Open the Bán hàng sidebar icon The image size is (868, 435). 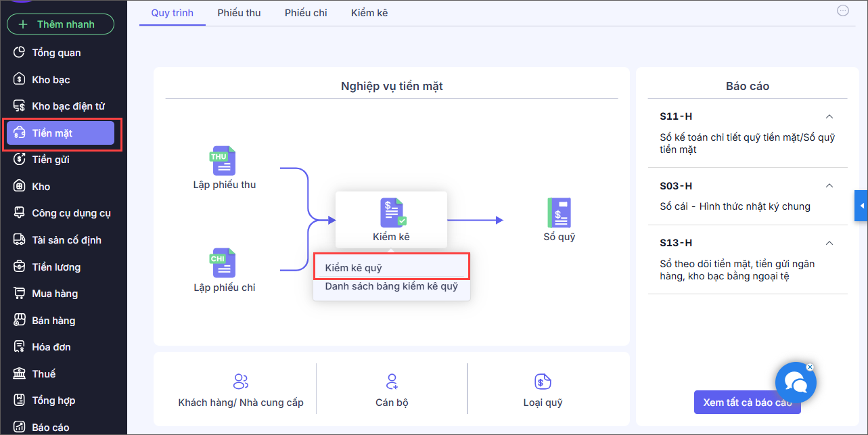tap(20, 321)
